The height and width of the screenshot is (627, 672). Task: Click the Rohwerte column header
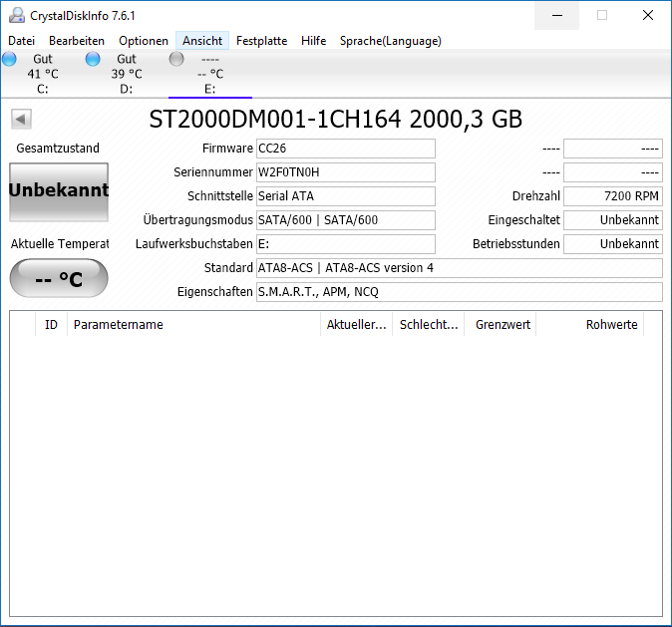pyautogui.click(x=589, y=325)
